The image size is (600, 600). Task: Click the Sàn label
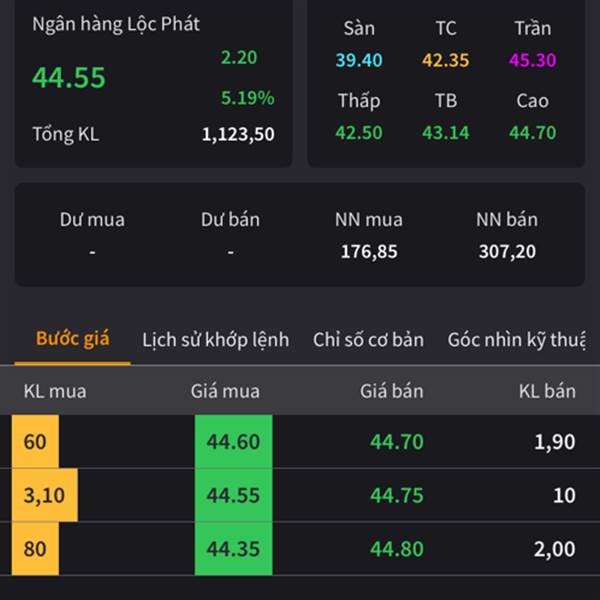(x=359, y=28)
